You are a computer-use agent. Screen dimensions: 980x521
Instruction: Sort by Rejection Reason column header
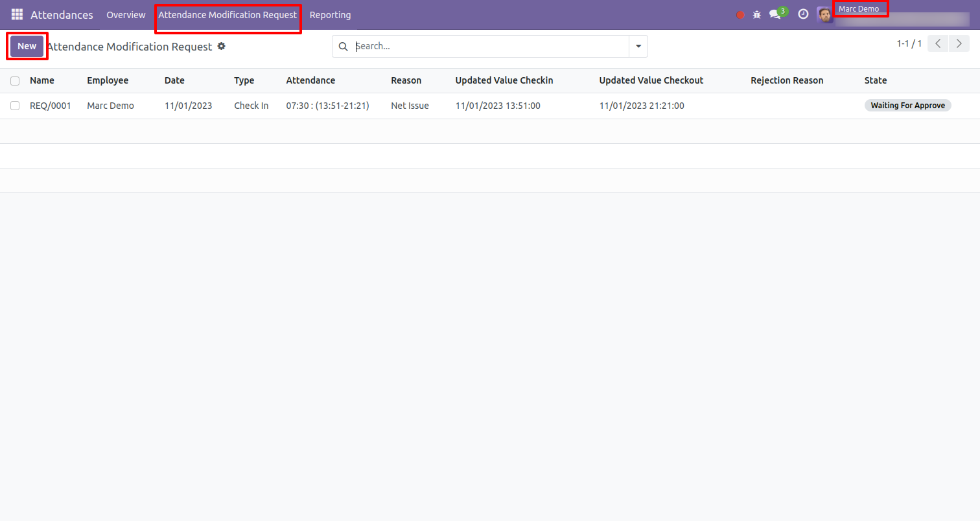787,81
